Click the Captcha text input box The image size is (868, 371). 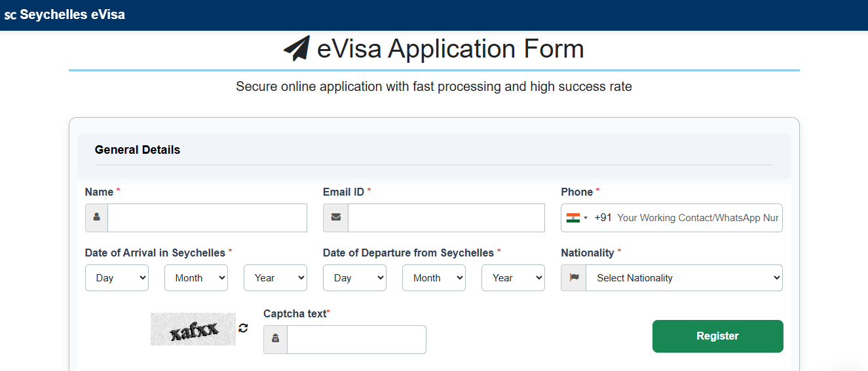356,339
